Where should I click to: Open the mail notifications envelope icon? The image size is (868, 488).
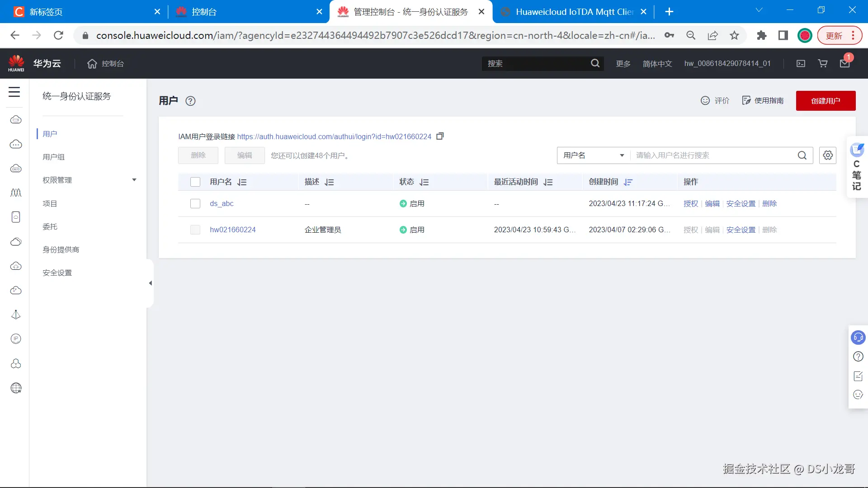844,64
